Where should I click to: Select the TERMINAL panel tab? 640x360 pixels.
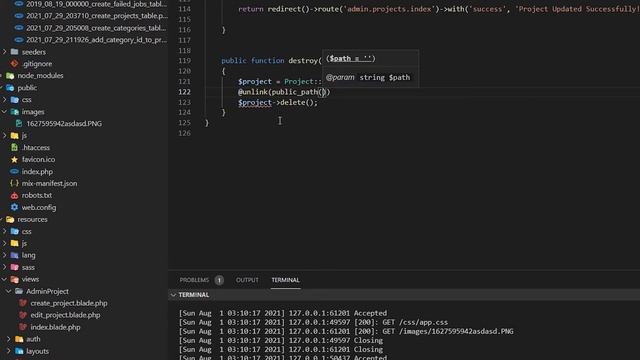pyautogui.click(x=285, y=280)
